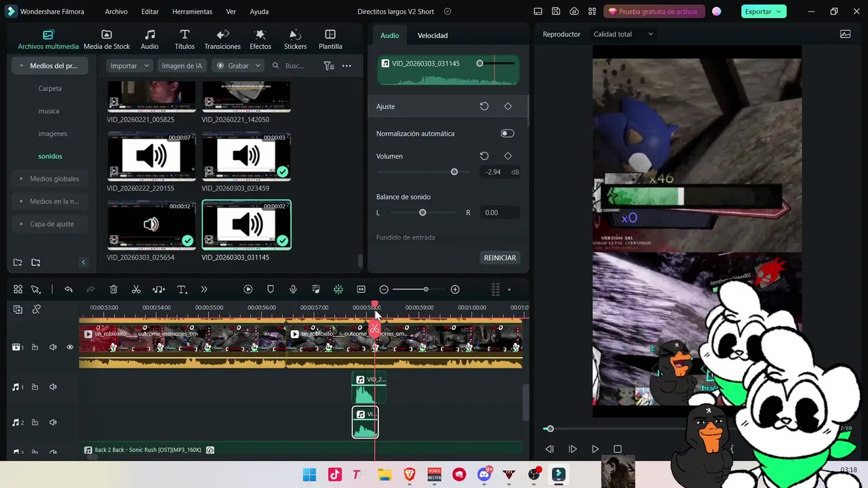The image size is (868, 488).
Task: Add a marker with the shield icon
Action: pyautogui.click(x=271, y=289)
